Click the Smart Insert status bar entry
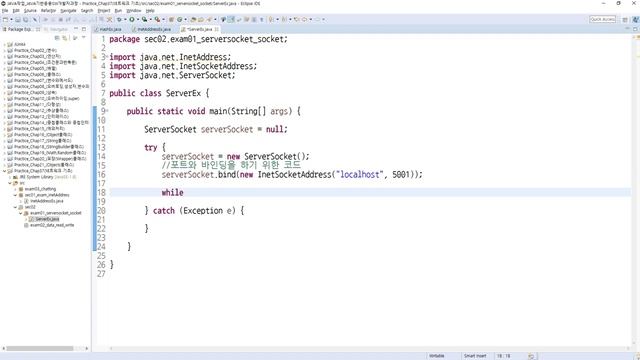 click(475, 356)
